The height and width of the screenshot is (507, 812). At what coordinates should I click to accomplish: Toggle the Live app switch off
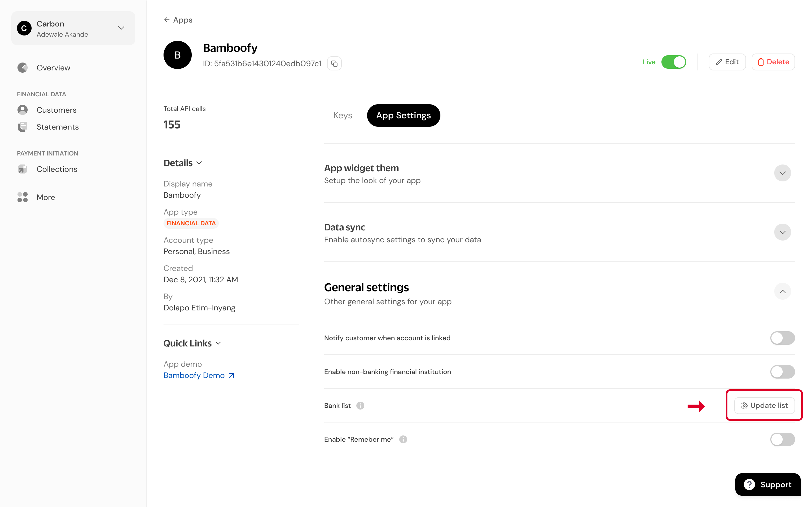tap(673, 62)
